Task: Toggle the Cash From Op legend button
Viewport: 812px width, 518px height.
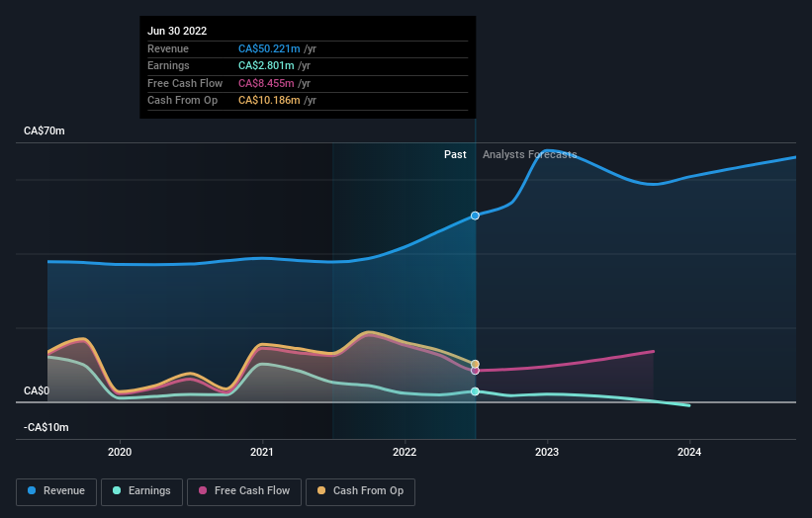Action: tap(360, 491)
